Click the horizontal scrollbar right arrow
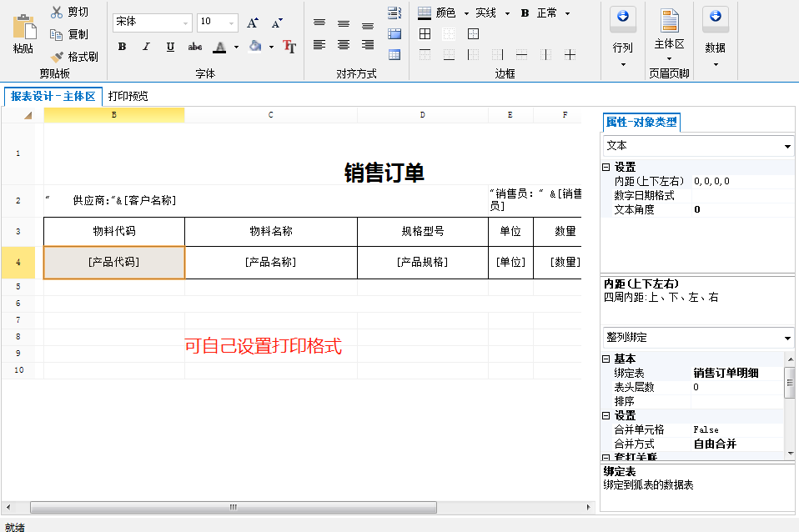Viewport: 799px width, 532px height. pyautogui.click(x=588, y=508)
